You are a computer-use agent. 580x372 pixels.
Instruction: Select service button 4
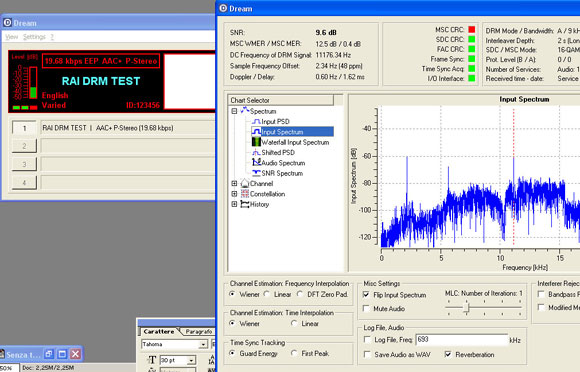[x=24, y=182]
